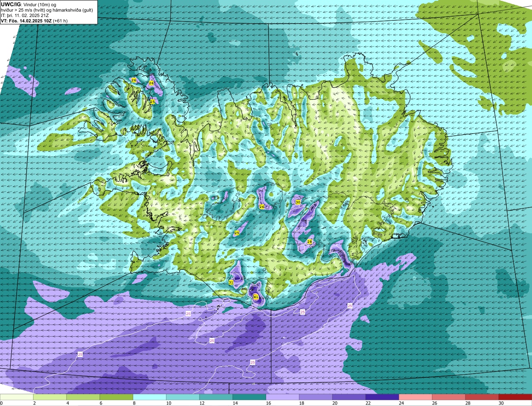Click the legend swatch between 14 and 16
Image resolution: width=532 pixels, height=406 pixels.
249,397
